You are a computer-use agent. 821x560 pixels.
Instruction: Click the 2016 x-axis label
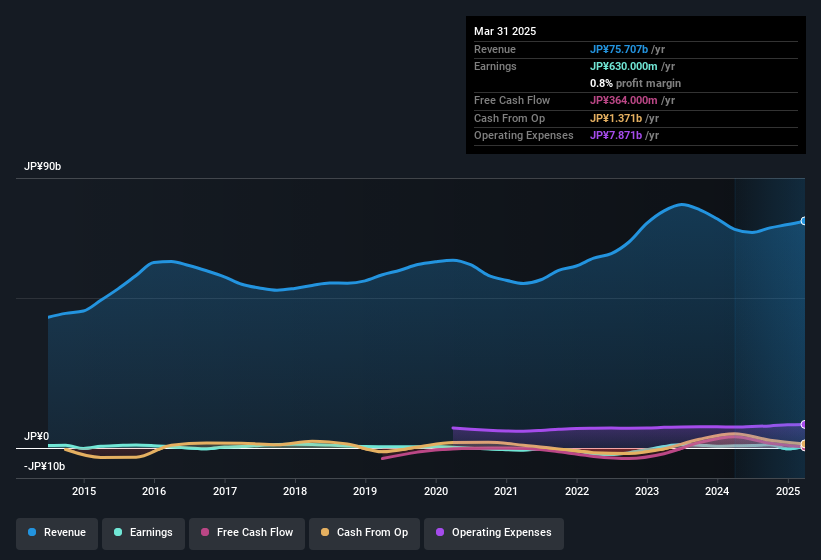point(154,491)
